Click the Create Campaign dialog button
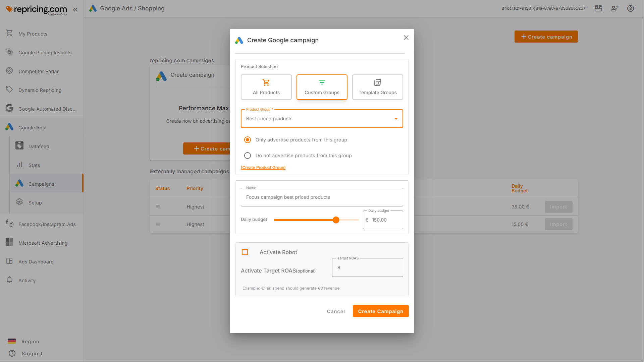 [381, 311]
